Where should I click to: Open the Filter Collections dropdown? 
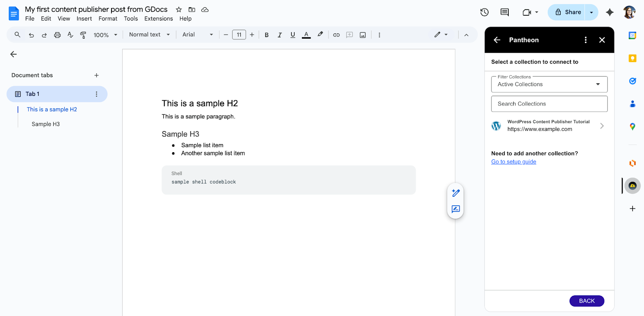pos(549,84)
